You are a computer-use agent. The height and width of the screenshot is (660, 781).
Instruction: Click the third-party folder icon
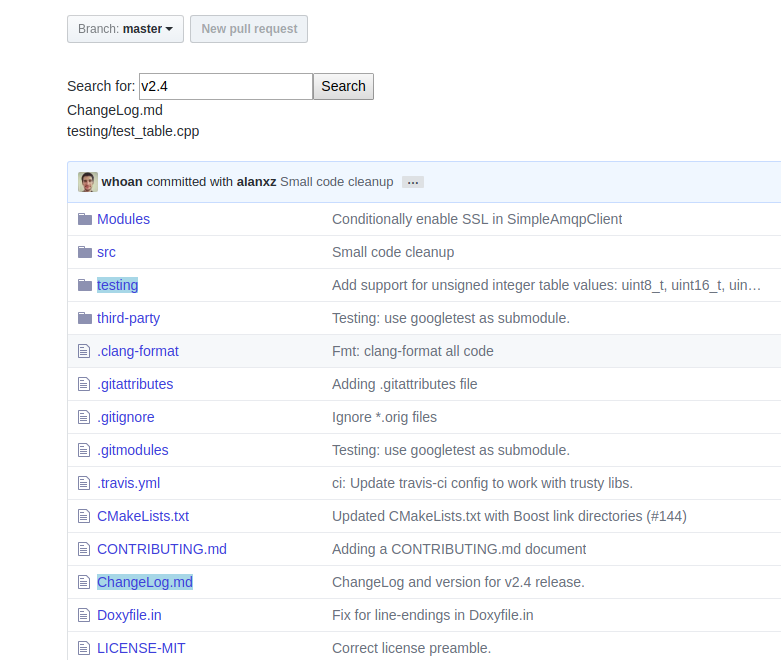[85, 318]
